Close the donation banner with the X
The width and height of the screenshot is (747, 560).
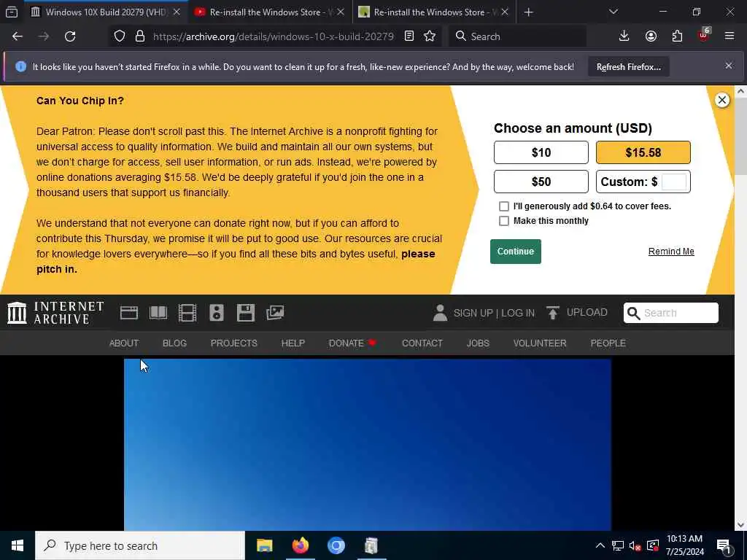722,99
